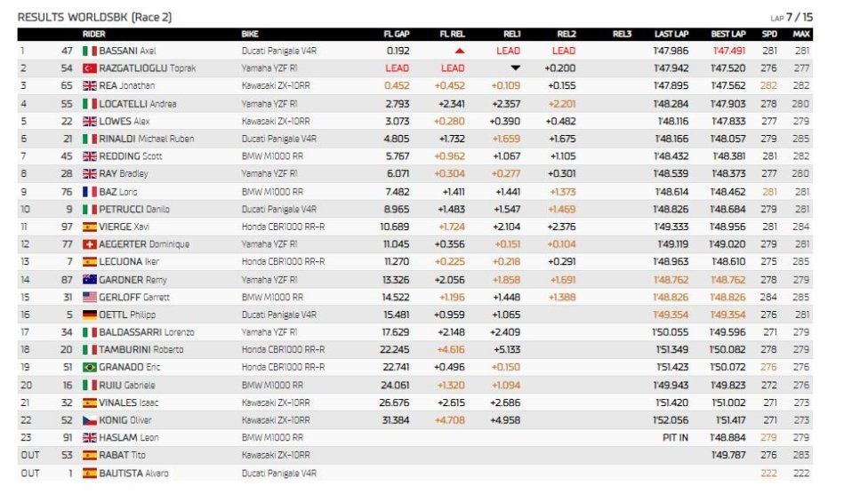
Task: Click the Turkish flag next to RAZGATLIOGLU
Action: tap(89, 68)
